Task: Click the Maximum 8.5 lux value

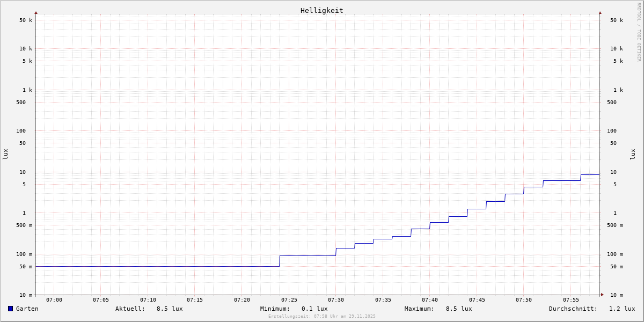Action: 459,309
